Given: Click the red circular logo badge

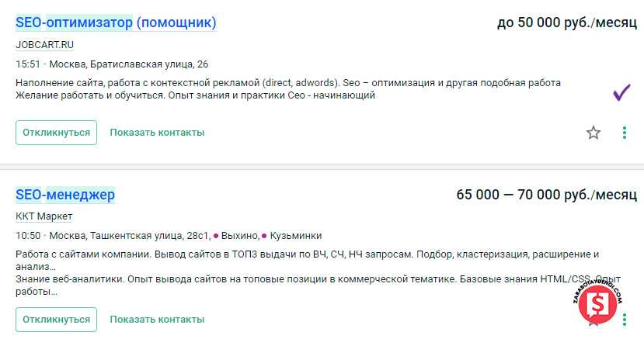Looking at the screenshot, I should click(598, 303).
